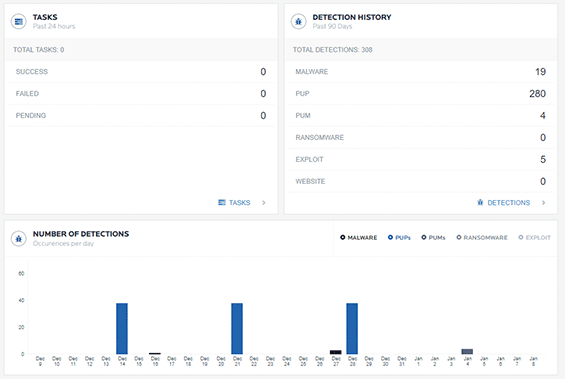Image resolution: width=565 pixels, height=379 pixels.
Task: Toggle the PUMs series in chart legend
Action: (x=433, y=237)
